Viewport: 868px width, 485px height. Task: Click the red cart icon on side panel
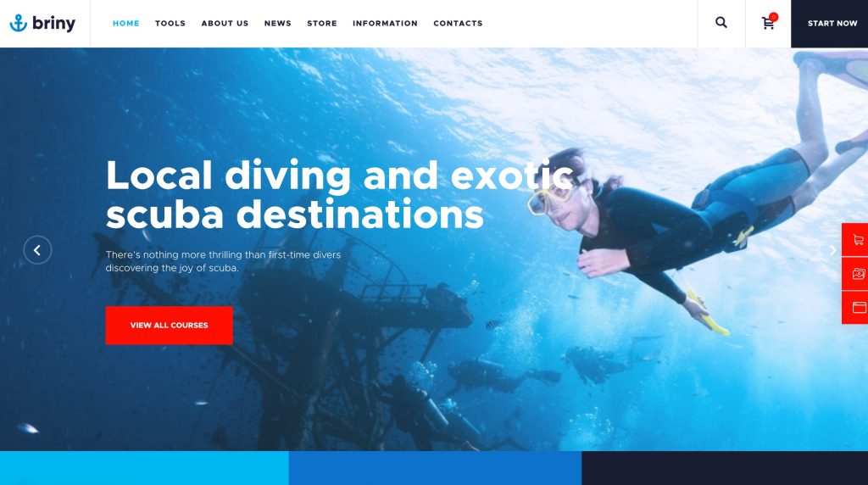(858, 240)
